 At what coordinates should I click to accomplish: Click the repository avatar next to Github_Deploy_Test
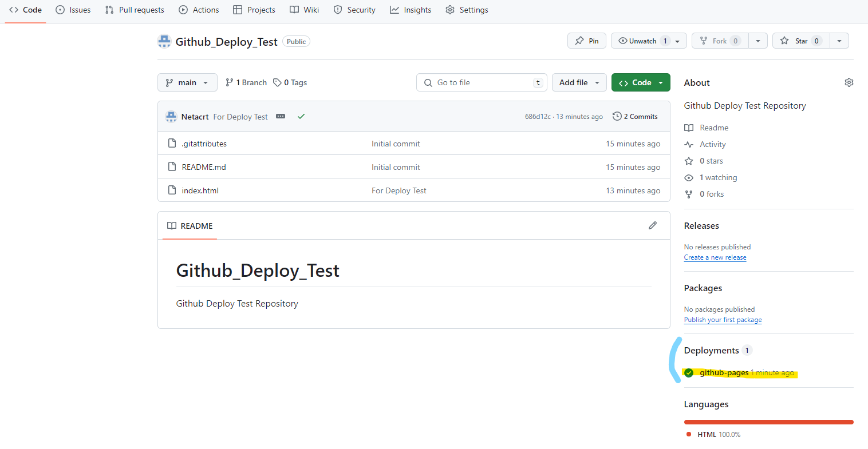click(164, 41)
